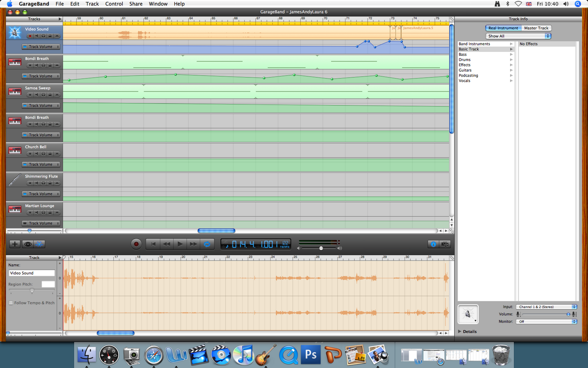Click the Shimmering Flute instrument icon

[15, 180]
